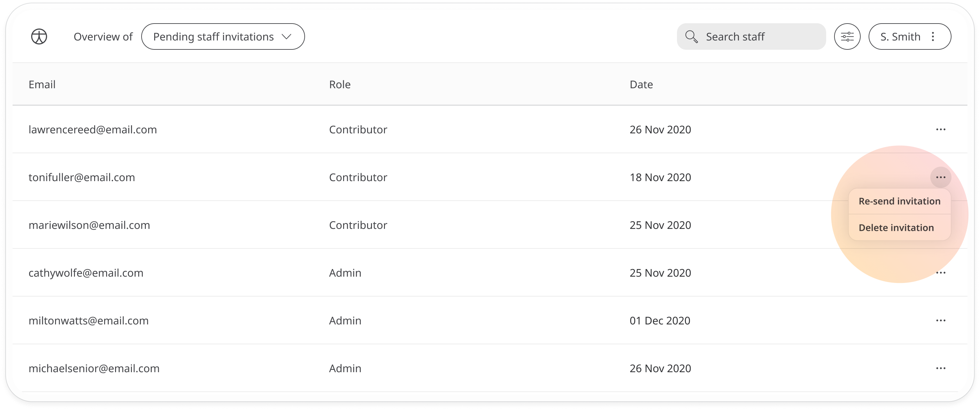980x410 pixels.
Task: Click the search staff icon
Action: pyautogui.click(x=692, y=36)
